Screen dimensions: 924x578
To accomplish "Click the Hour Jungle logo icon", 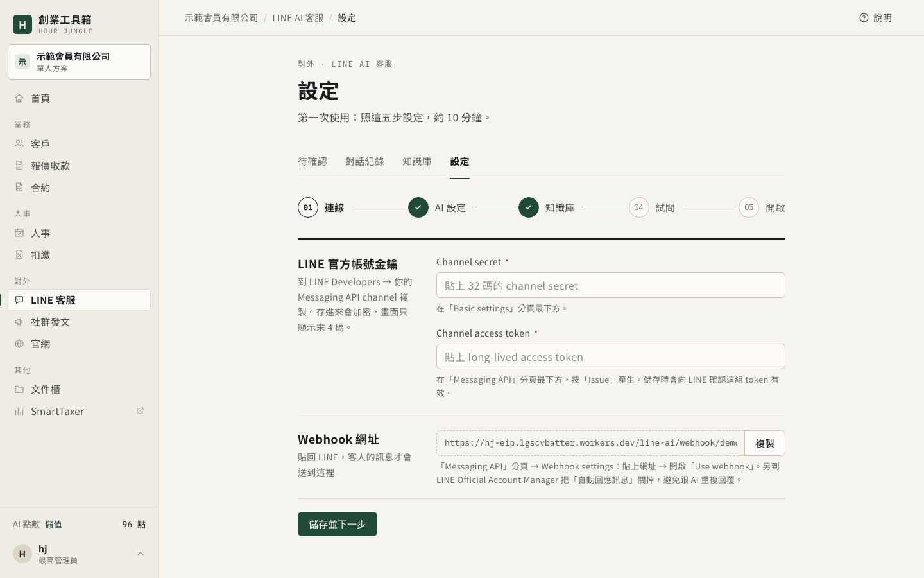I will [x=22, y=24].
